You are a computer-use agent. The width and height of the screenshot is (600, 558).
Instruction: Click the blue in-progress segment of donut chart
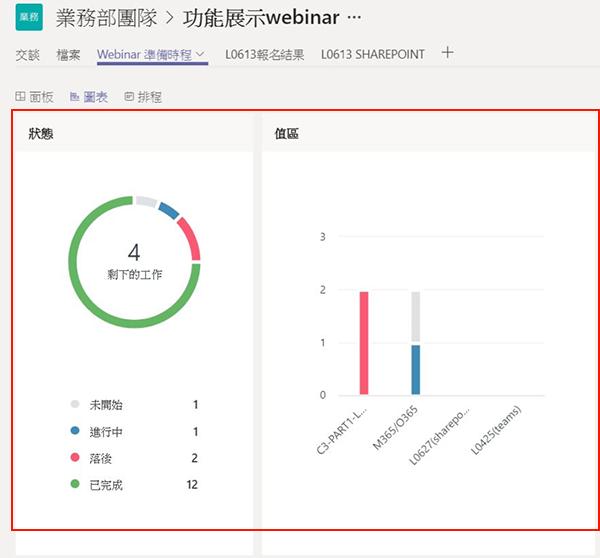[x=168, y=210]
